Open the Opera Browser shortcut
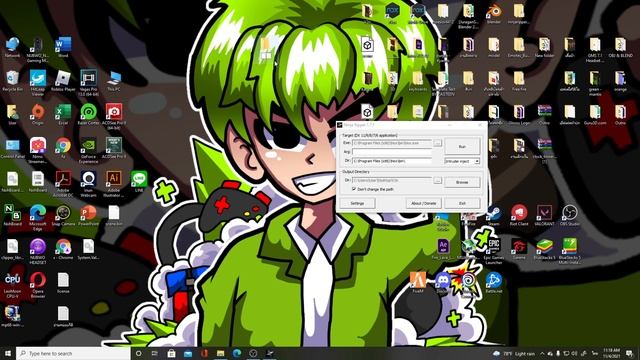640x360 pixels. click(38, 285)
